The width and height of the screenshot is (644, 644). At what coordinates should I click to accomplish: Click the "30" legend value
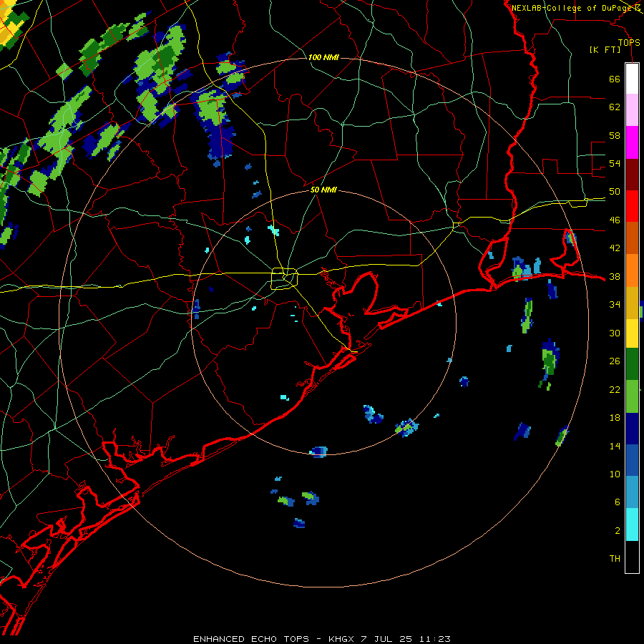[615, 333]
